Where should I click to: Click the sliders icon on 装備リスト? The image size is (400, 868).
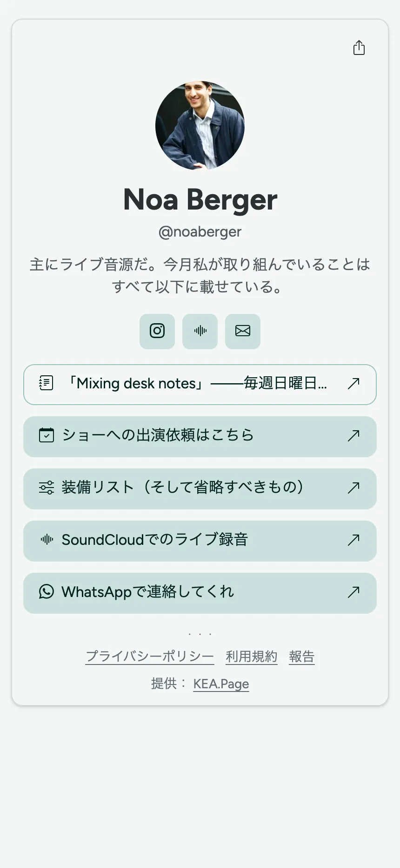point(46,488)
